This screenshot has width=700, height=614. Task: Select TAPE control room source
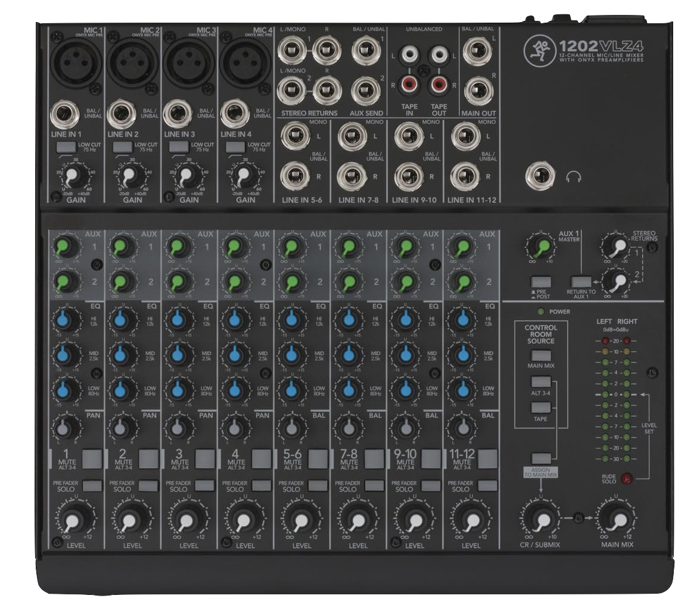[540, 407]
